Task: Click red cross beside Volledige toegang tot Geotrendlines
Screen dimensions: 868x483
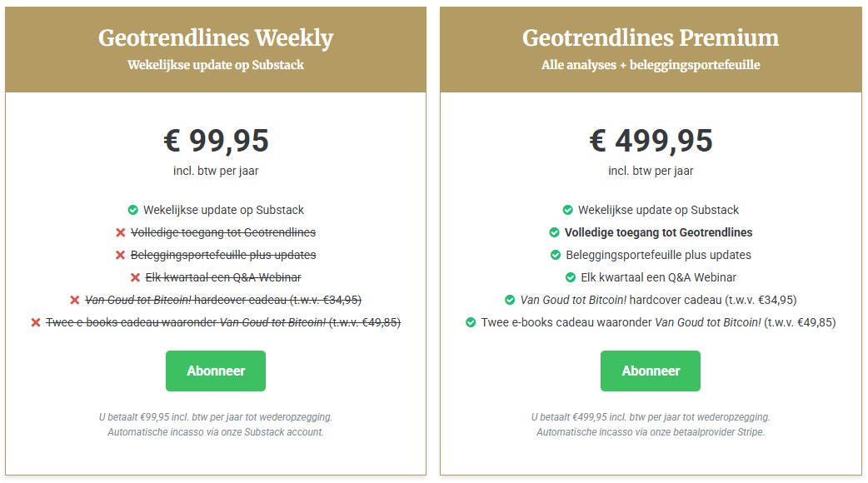Action: [120, 232]
